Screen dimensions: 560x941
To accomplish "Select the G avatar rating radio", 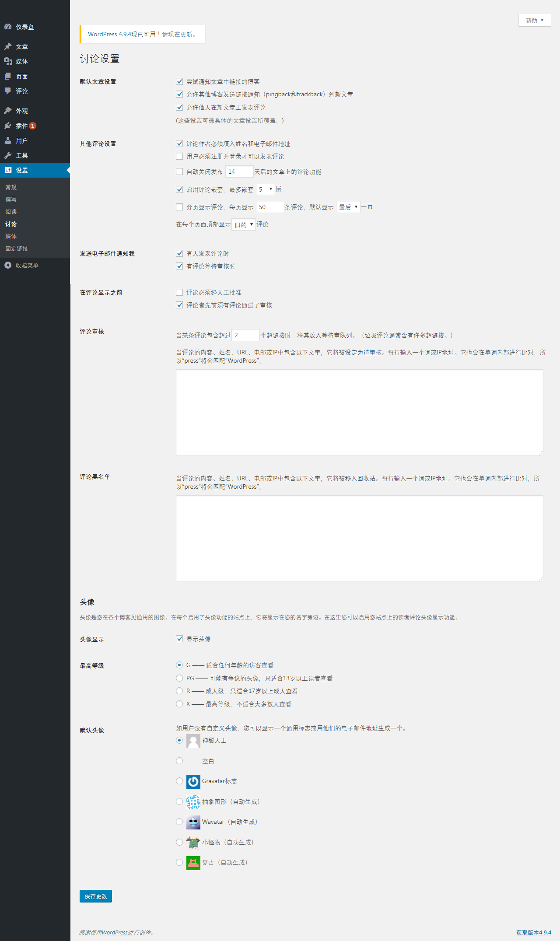I will 179,665.
